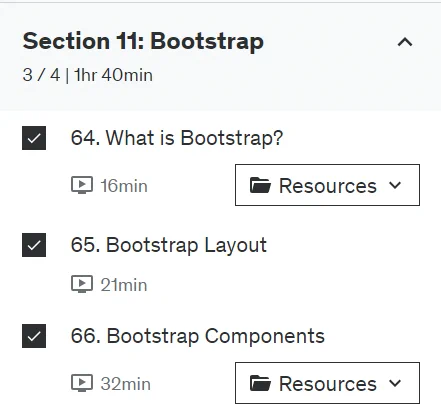441x410 pixels.
Task: Open lecture 65. Bootstrap Layout
Action: pos(169,245)
